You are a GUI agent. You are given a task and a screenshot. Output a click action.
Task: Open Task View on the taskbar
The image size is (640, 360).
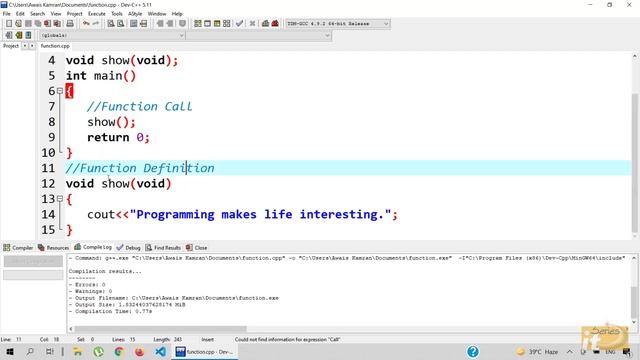(x=49, y=351)
